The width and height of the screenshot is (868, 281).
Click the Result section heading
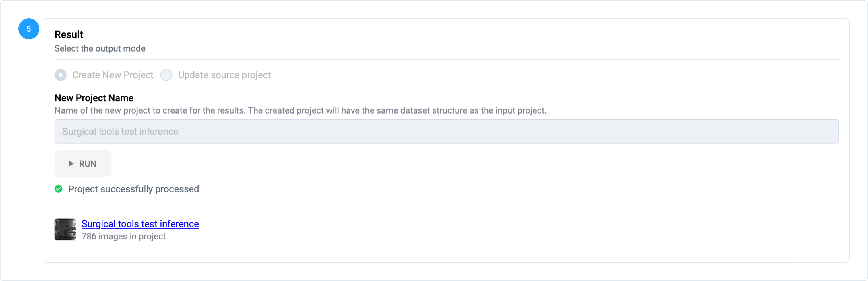click(69, 34)
